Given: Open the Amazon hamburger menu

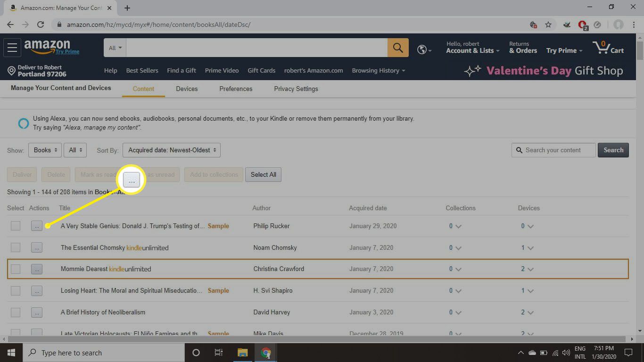Looking at the screenshot, I should [12, 48].
